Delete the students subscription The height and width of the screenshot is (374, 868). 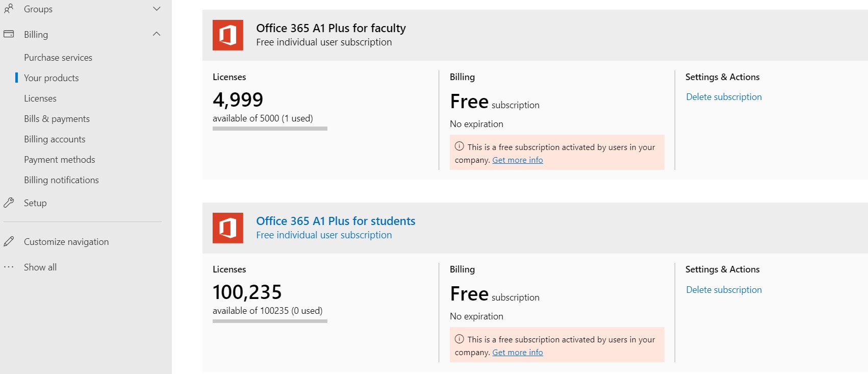pos(724,290)
